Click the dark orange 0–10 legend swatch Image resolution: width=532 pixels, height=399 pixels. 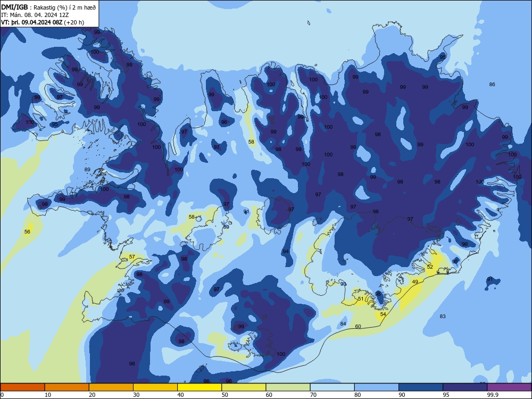(x=22, y=387)
